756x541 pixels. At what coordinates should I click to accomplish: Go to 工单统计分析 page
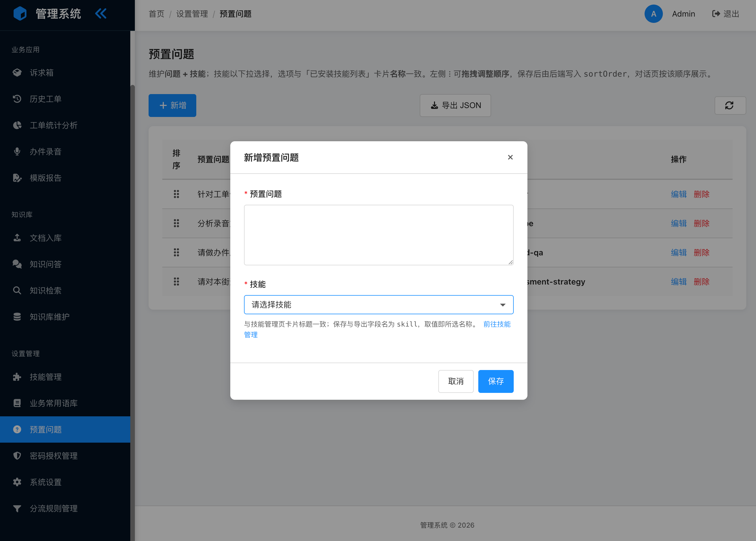(65, 125)
